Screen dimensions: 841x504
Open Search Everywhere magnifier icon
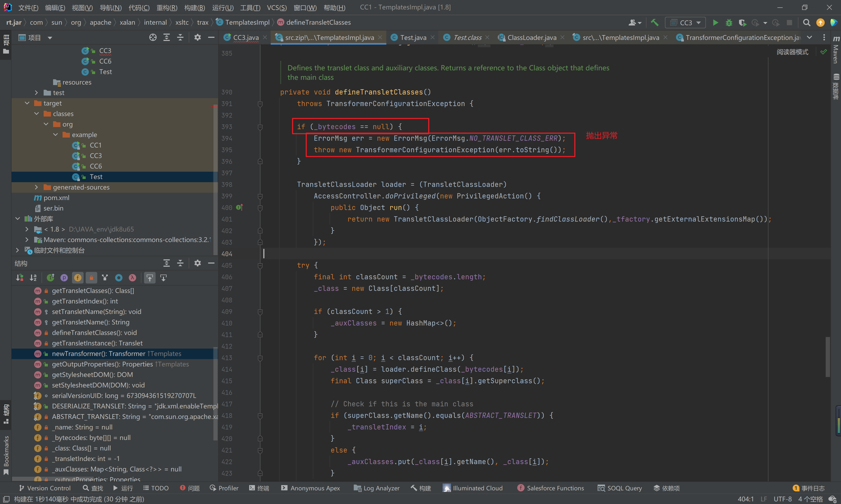tap(806, 22)
